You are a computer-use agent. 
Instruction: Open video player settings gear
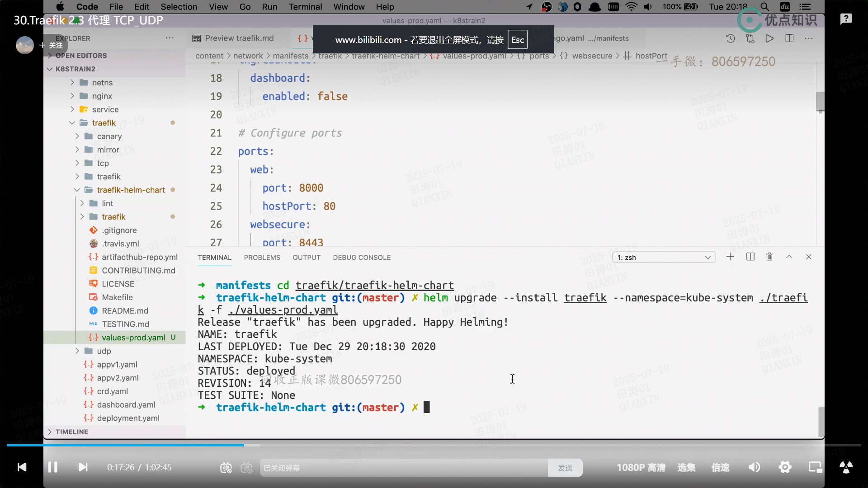[x=785, y=467]
